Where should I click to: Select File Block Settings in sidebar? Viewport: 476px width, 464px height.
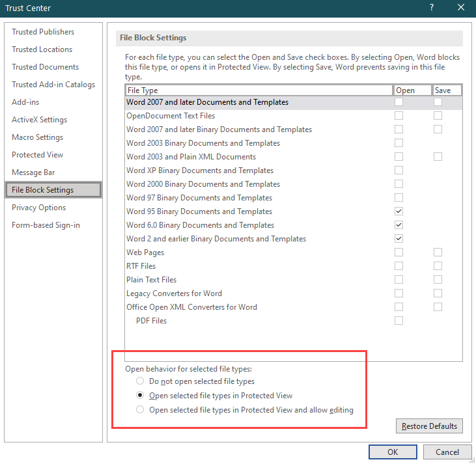point(53,190)
